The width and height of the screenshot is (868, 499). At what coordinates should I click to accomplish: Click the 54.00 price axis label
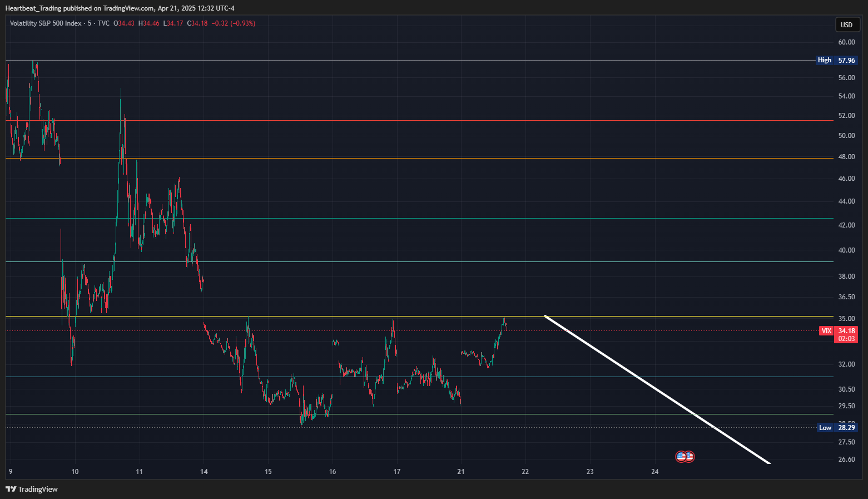point(846,96)
